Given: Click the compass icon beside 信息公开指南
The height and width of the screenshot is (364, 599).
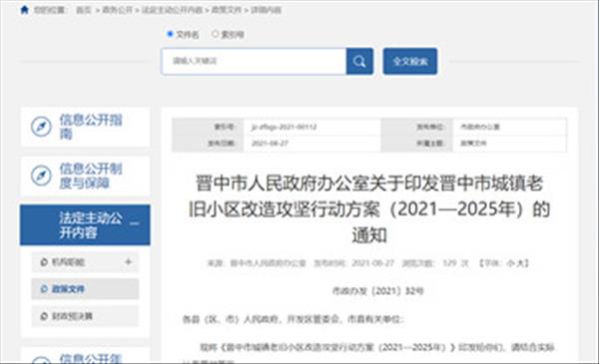Looking at the screenshot, I should pos(41,127).
